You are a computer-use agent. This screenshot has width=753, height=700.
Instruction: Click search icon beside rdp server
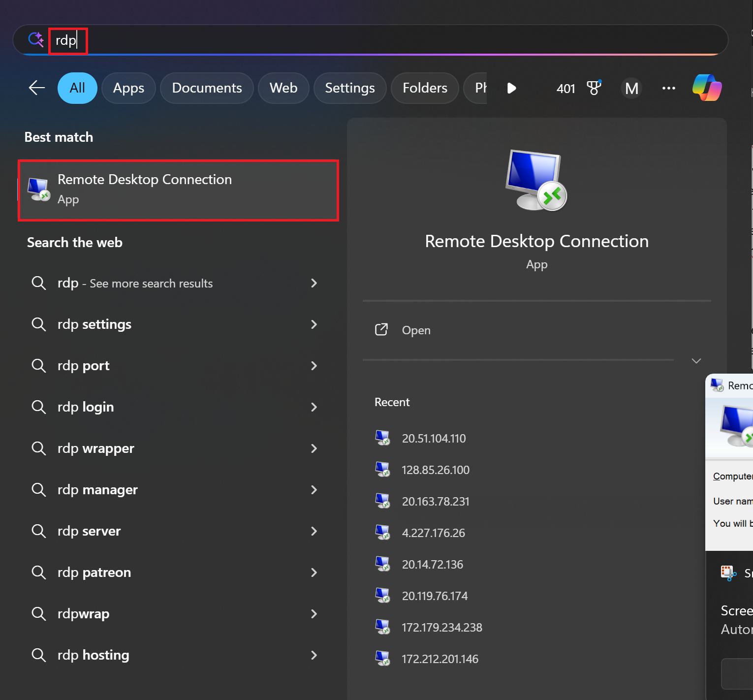pos(39,531)
